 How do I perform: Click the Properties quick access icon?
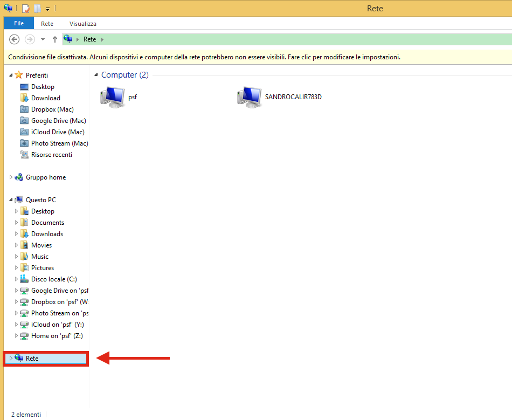click(x=26, y=9)
